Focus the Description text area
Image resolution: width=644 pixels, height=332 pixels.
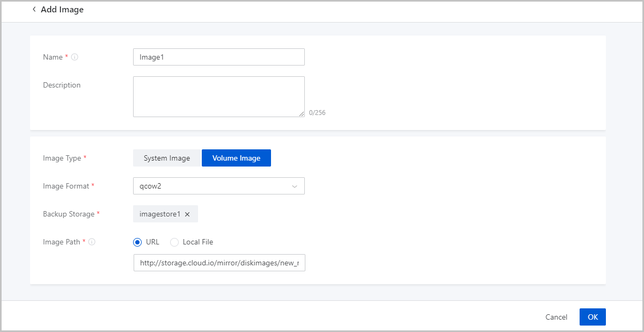[218, 97]
